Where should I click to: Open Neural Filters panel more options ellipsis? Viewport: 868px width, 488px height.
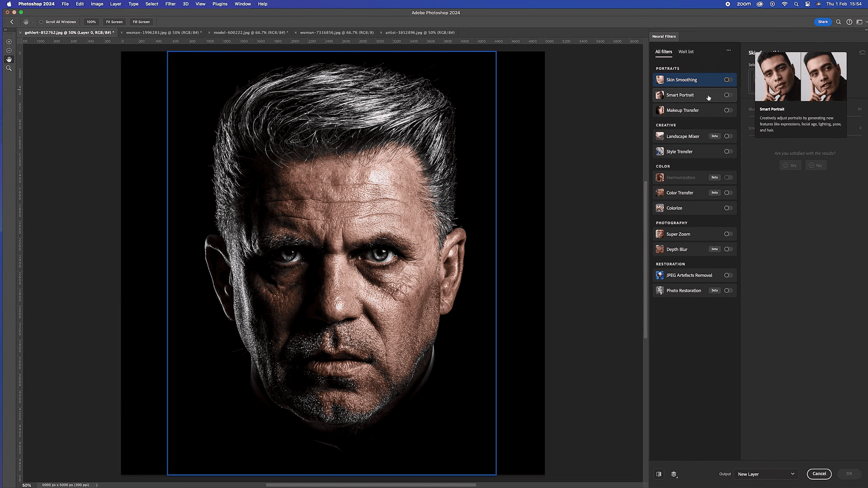click(x=729, y=51)
